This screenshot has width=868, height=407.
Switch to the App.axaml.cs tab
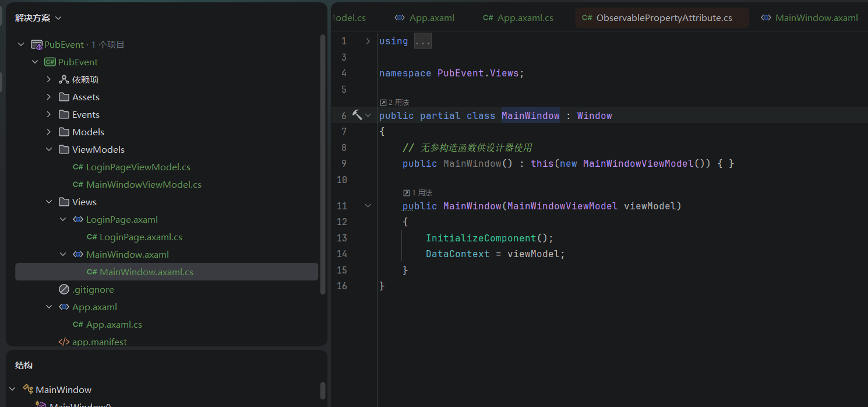click(518, 18)
